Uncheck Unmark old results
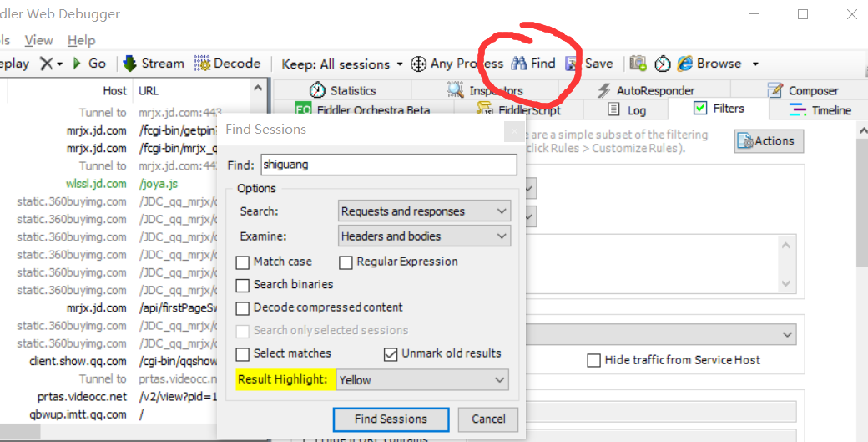 (391, 354)
